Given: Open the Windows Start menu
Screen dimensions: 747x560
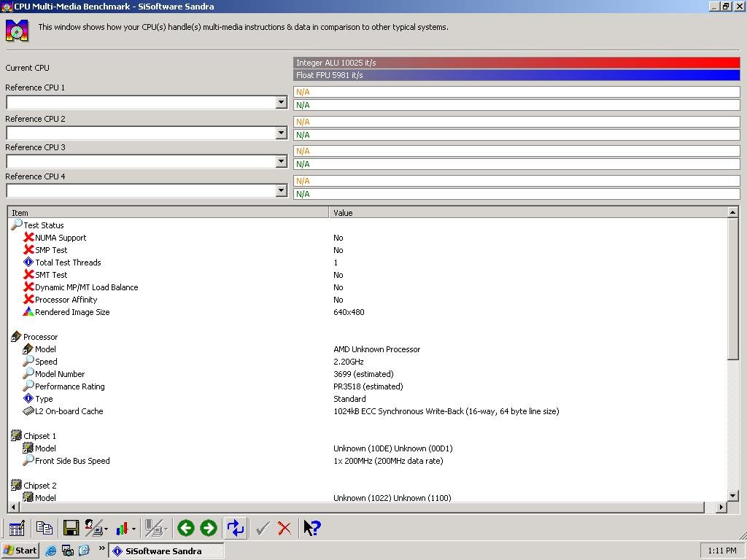Looking at the screenshot, I should click(x=20, y=551).
